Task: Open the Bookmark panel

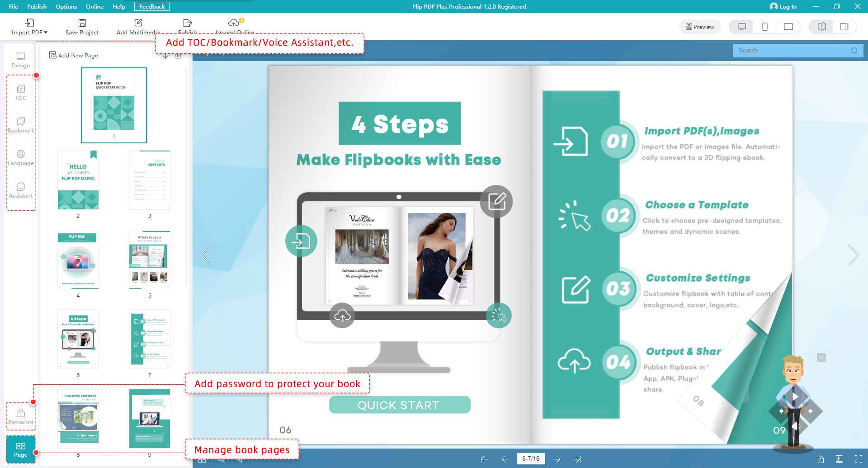Action: (21, 125)
